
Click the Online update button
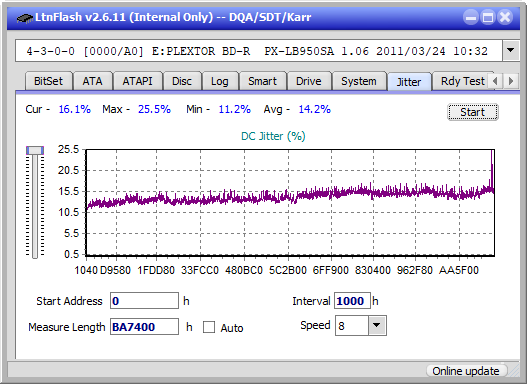tap(465, 371)
